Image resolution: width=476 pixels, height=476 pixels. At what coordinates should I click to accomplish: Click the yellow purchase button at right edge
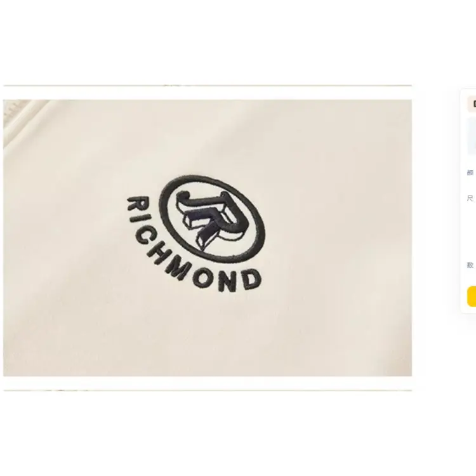[472, 296]
